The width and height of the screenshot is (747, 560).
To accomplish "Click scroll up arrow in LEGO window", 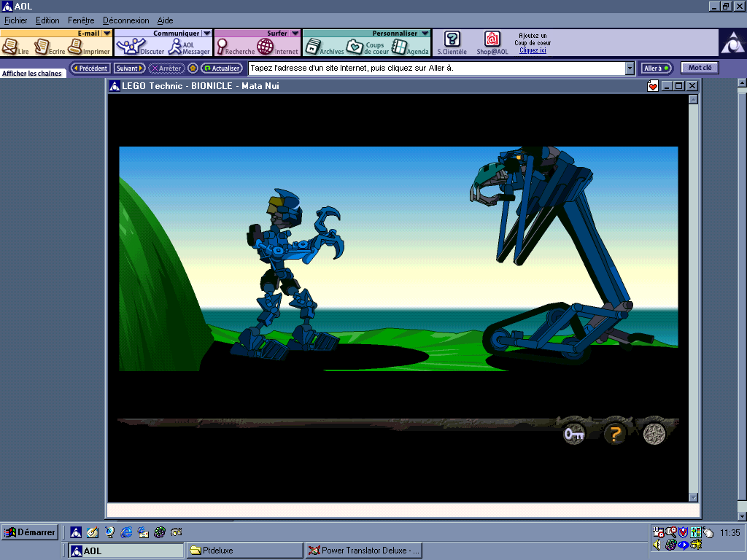I will coord(693,99).
